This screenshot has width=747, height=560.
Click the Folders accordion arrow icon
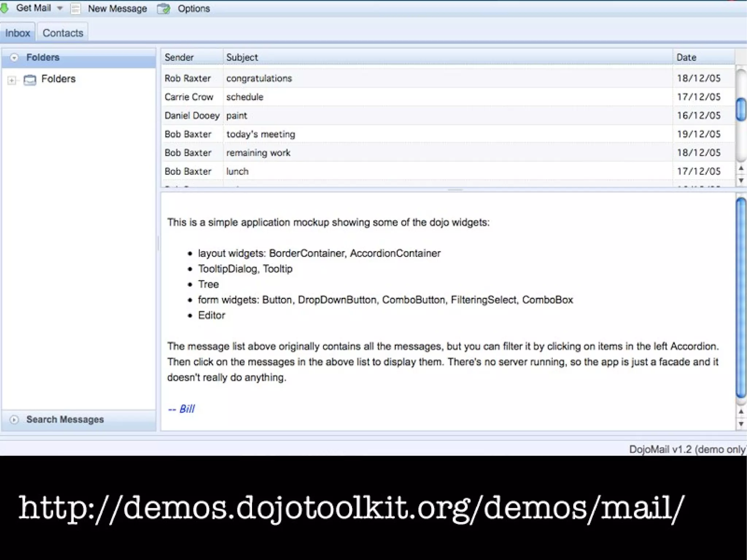(x=14, y=58)
